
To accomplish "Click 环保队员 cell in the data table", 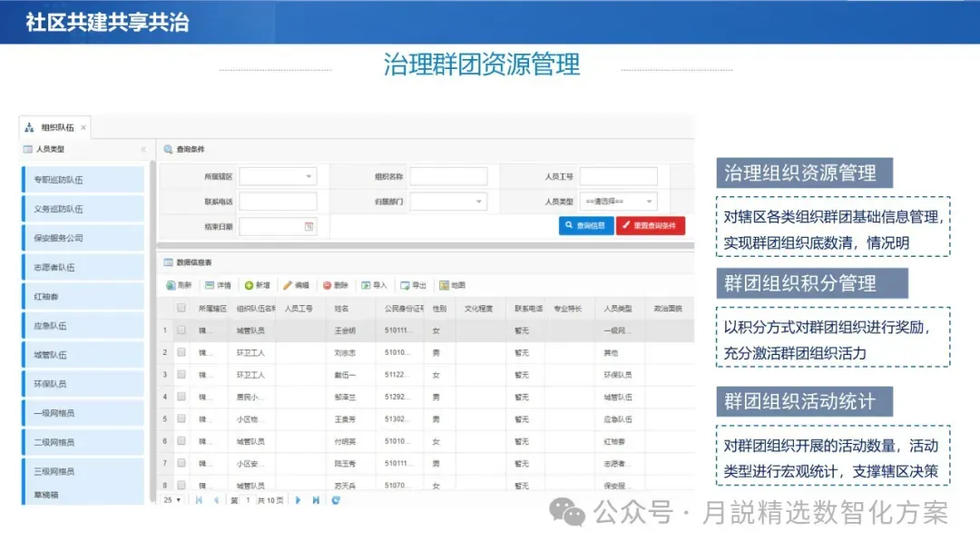I will point(618,374).
